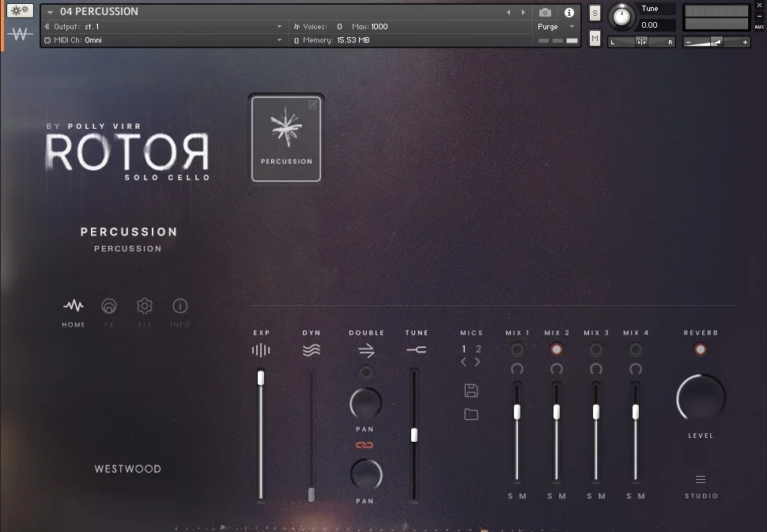Toggle the MIX 1 power button
The image size is (767, 532).
pos(517,349)
